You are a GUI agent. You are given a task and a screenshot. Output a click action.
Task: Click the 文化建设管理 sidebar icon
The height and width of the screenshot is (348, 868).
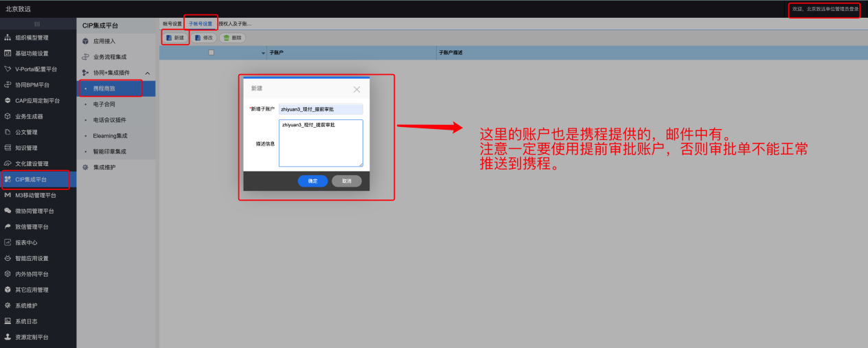8,164
